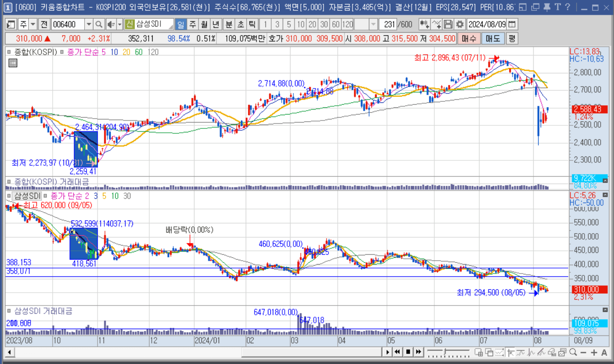Viewport: 614px width, 364px height.
Task: Click the line chart tool icon
Action: [x=436, y=25]
